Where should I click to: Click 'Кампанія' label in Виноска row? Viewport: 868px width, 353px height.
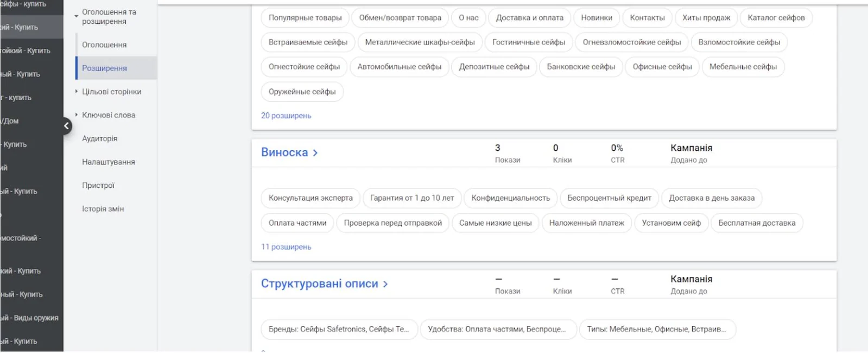pyautogui.click(x=691, y=148)
